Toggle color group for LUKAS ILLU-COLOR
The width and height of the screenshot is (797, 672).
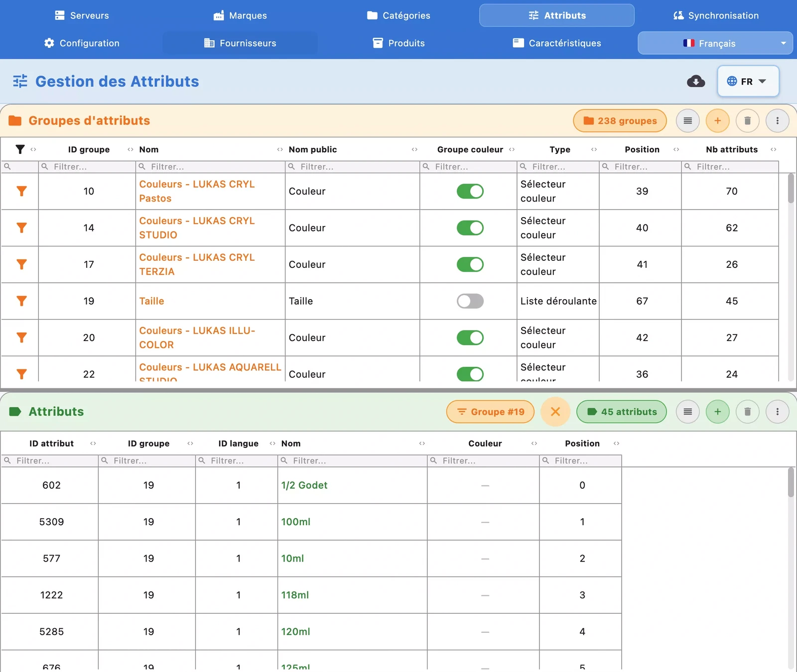point(470,337)
